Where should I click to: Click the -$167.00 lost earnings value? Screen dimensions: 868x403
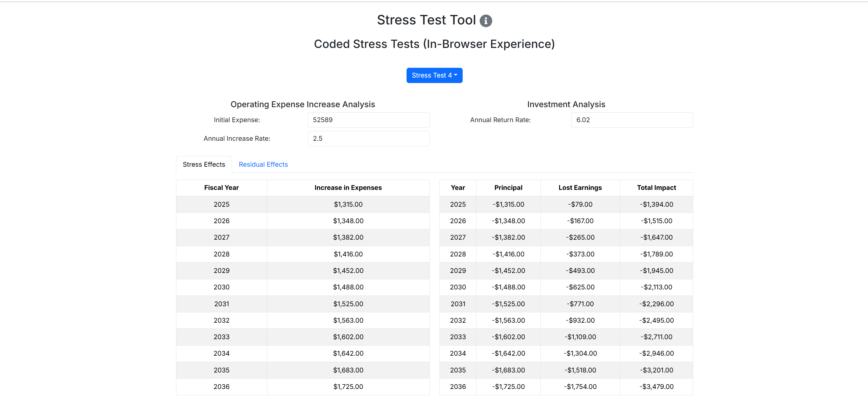pos(580,221)
